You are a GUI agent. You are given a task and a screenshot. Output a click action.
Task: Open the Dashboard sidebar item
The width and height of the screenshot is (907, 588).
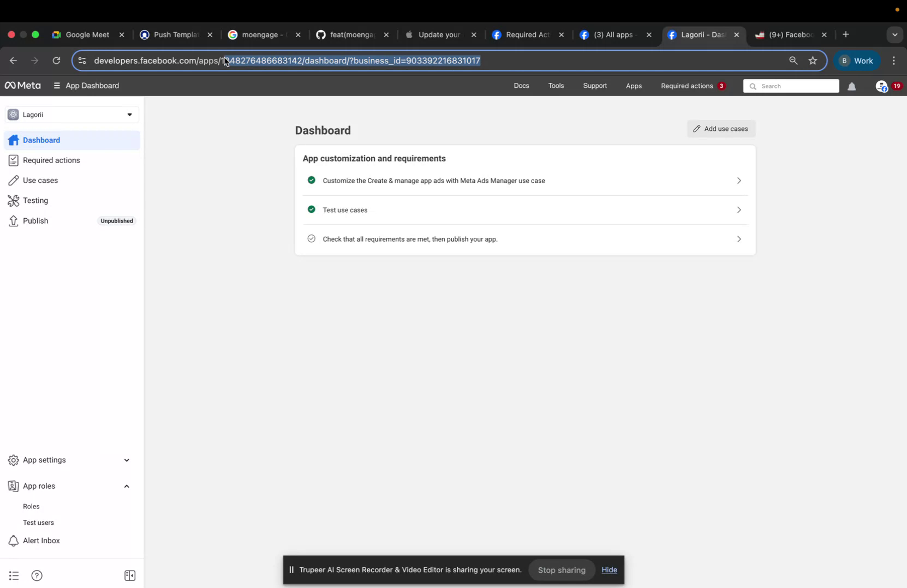pyautogui.click(x=41, y=140)
